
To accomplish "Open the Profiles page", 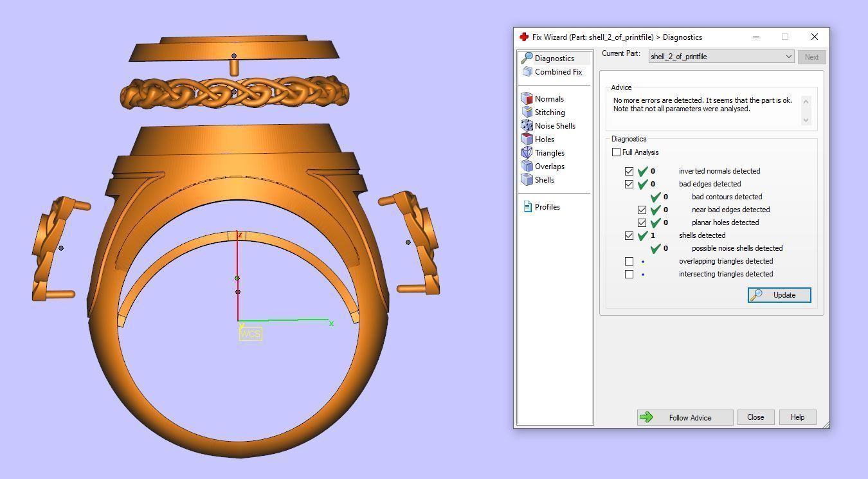I will pyautogui.click(x=541, y=207).
